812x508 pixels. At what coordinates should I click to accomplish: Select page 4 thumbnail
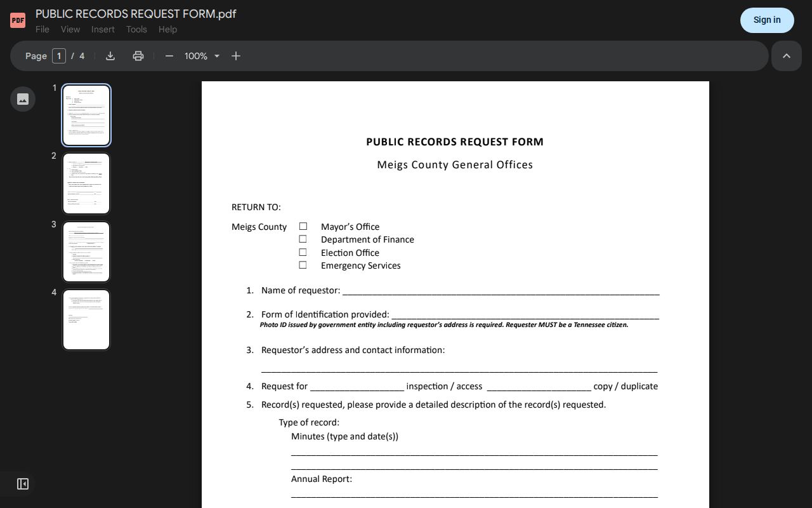(x=86, y=319)
